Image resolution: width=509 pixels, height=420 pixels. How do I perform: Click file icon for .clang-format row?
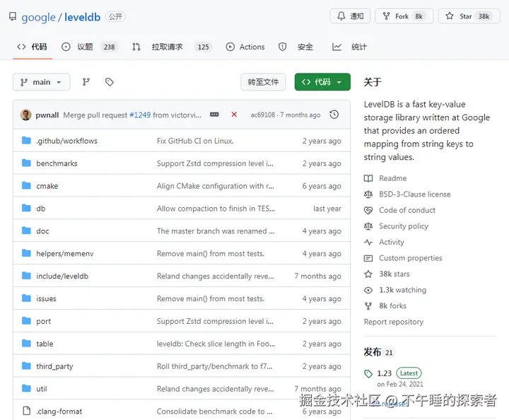(27, 411)
